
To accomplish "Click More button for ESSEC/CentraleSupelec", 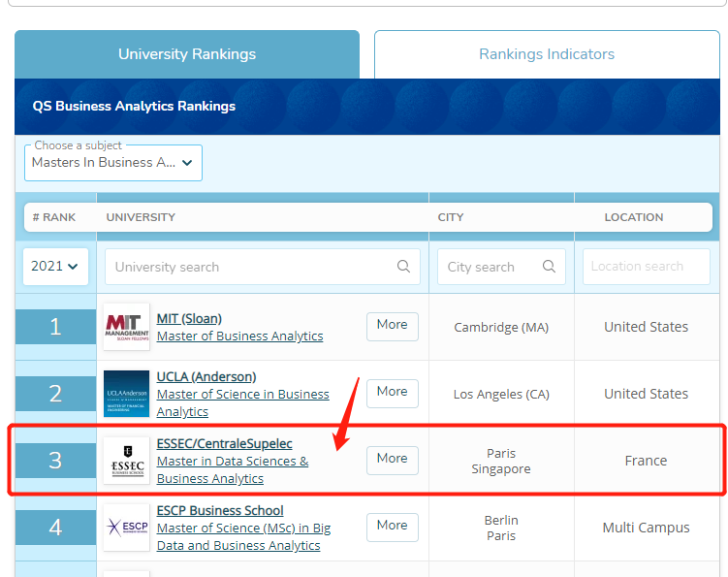I will [393, 461].
